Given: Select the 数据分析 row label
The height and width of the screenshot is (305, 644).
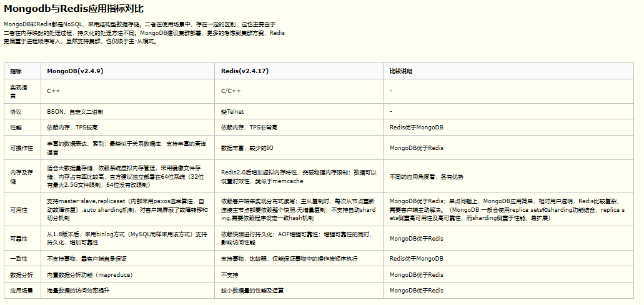Looking at the screenshot, I should pos(22,274).
